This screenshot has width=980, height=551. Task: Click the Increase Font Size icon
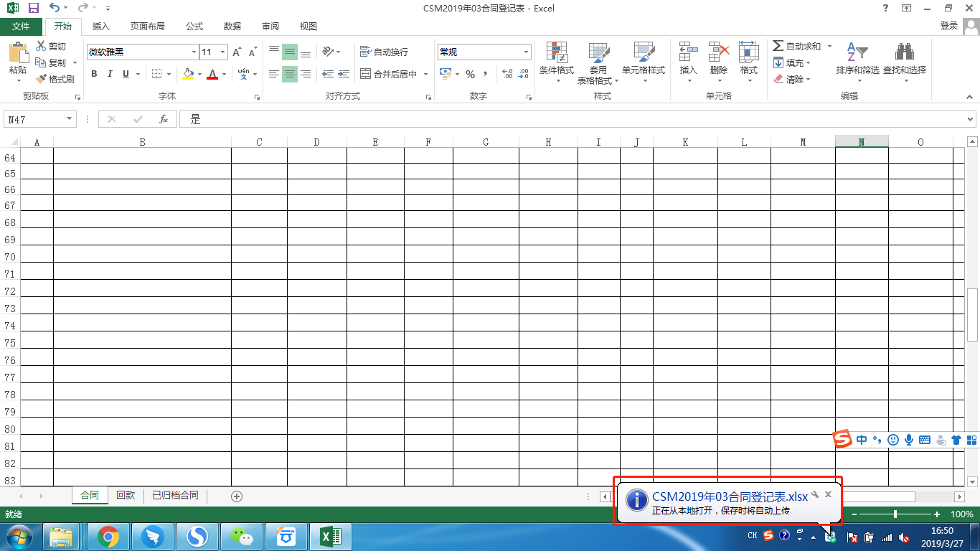pyautogui.click(x=237, y=52)
